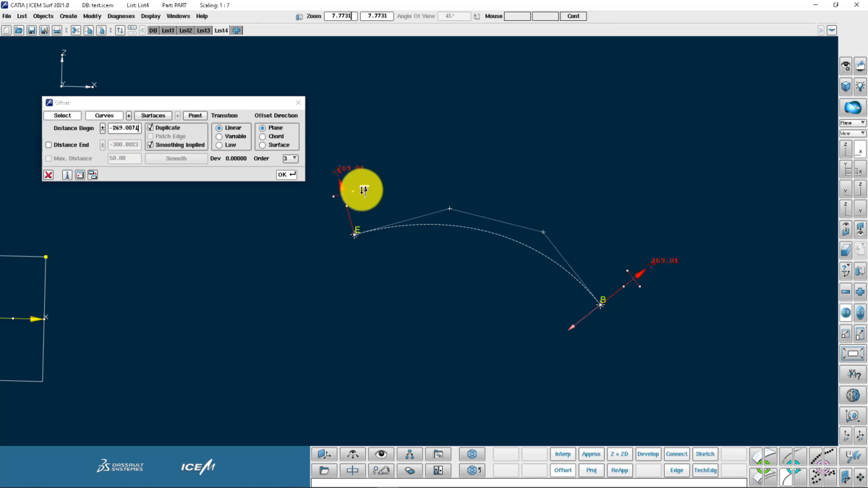The width and height of the screenshot is (868, 488).
Task: Click the ReApp button in bottom toolbar
Action: pyautogui.click(x=619, y=470)
